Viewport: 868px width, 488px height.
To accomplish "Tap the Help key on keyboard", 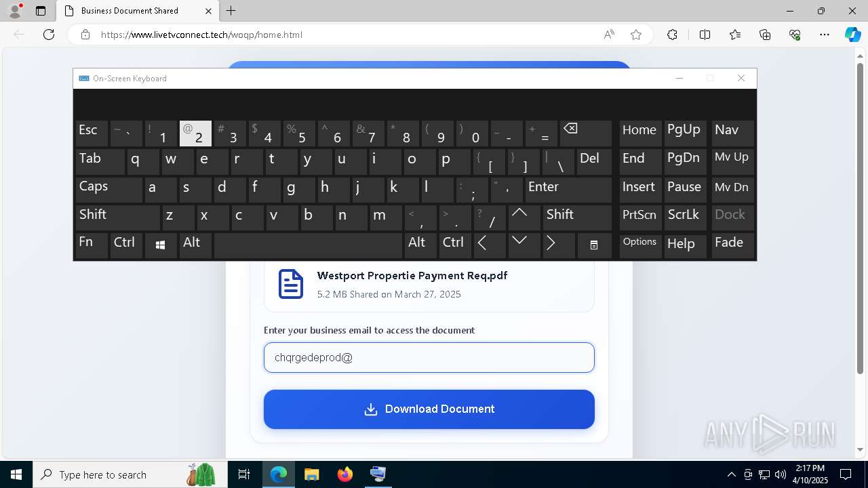I will click(686, 245).
